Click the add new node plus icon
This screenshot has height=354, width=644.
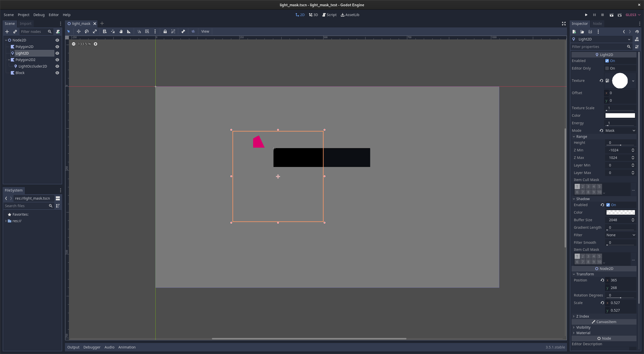pos(7,32)
